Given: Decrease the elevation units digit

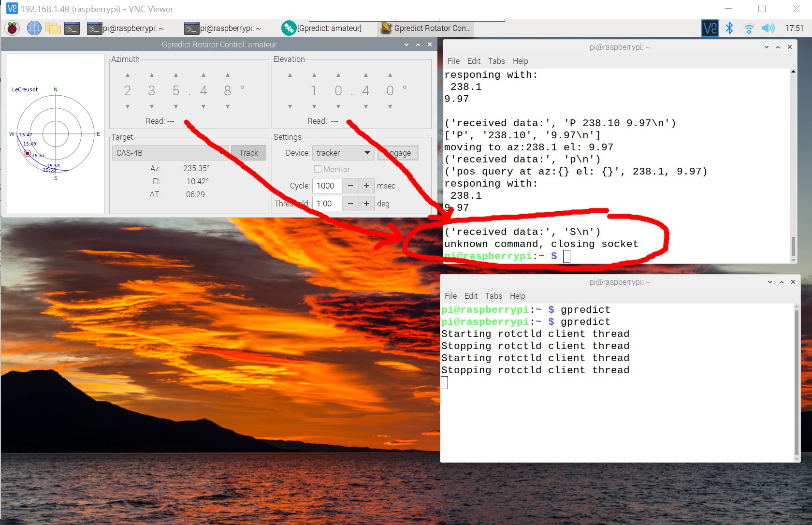Looking at the screenshot, I should point(338,106).
